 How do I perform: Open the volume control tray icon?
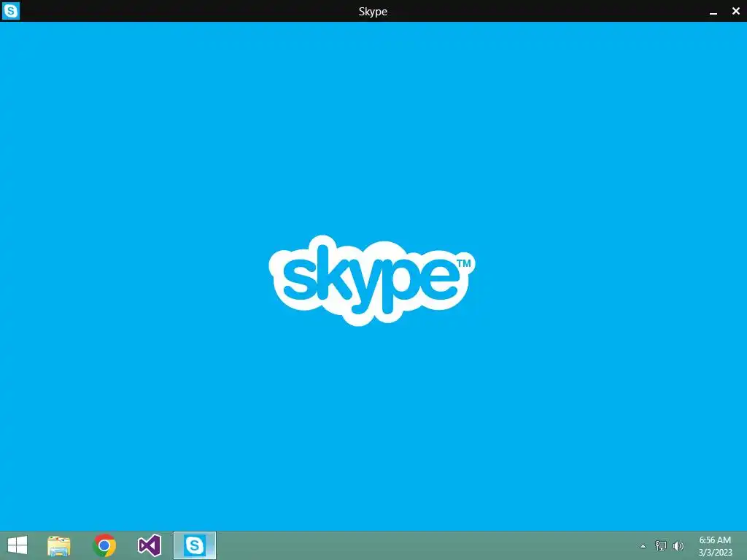click(678, 545)
